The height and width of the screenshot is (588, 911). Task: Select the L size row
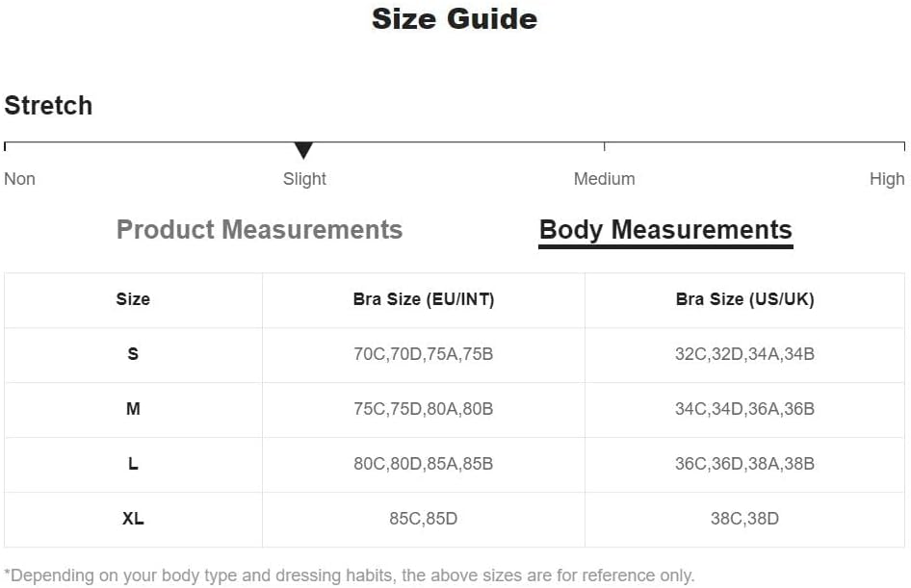[455, 465]
